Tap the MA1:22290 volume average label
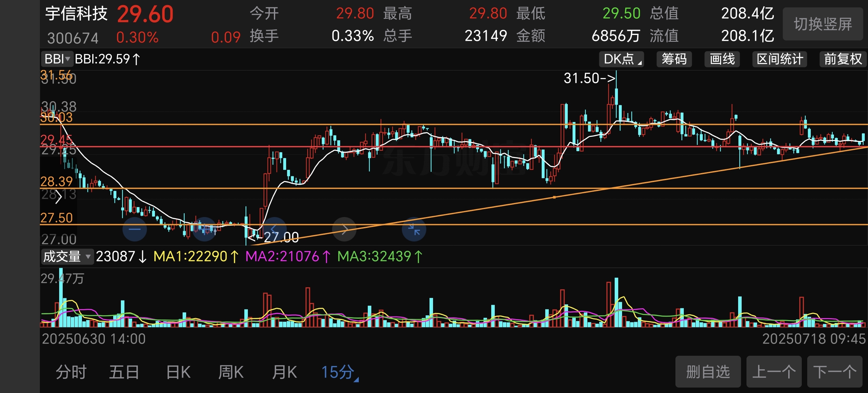Image resolution: width=868 pixels, height=393 pixels. click(x=196, y=257)
